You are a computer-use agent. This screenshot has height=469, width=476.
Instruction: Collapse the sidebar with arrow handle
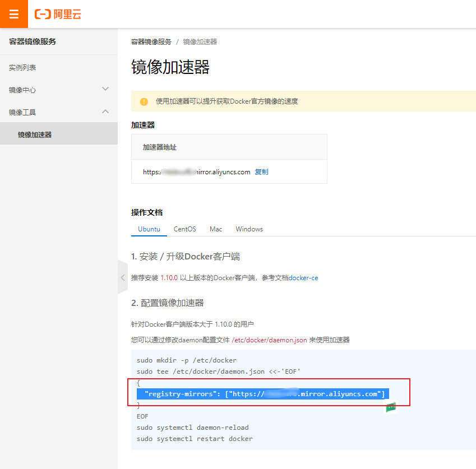coord(123,277)
